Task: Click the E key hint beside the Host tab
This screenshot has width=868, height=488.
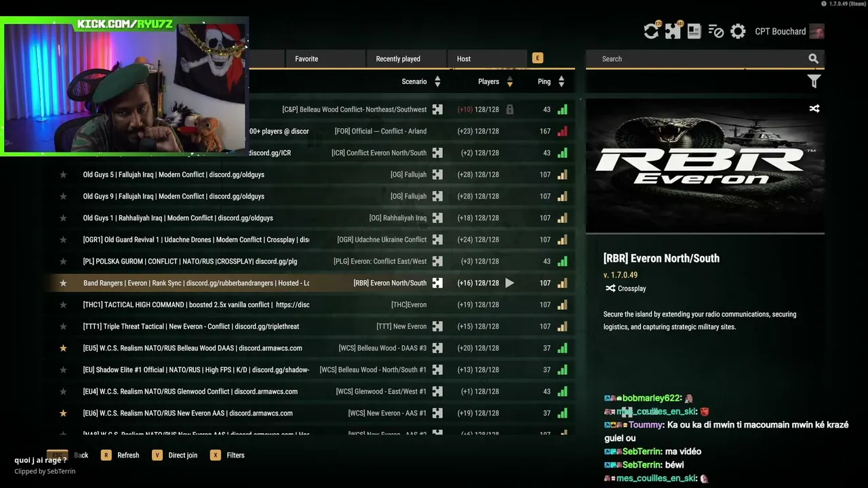Action: (x=538, y=58)
